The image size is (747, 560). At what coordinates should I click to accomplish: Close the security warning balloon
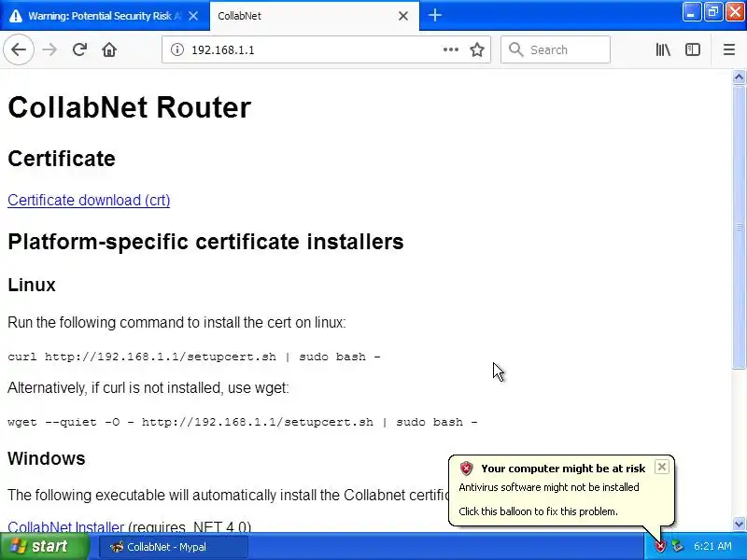662,467
